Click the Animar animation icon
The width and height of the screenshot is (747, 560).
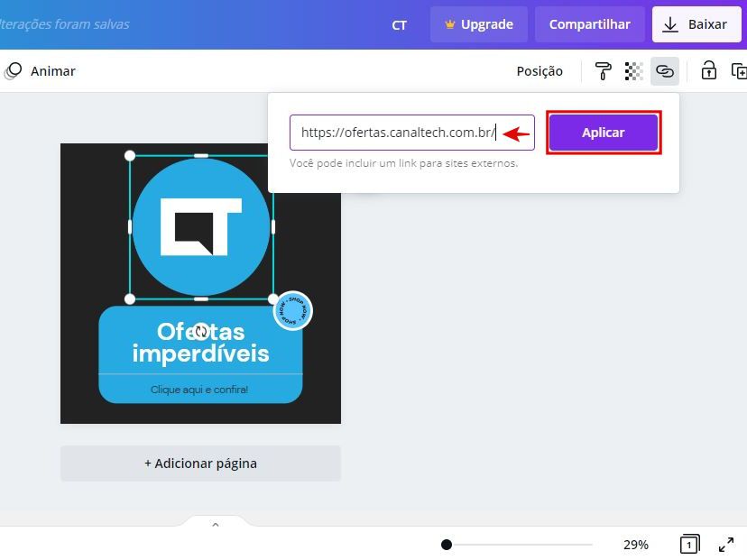[13, 71]
